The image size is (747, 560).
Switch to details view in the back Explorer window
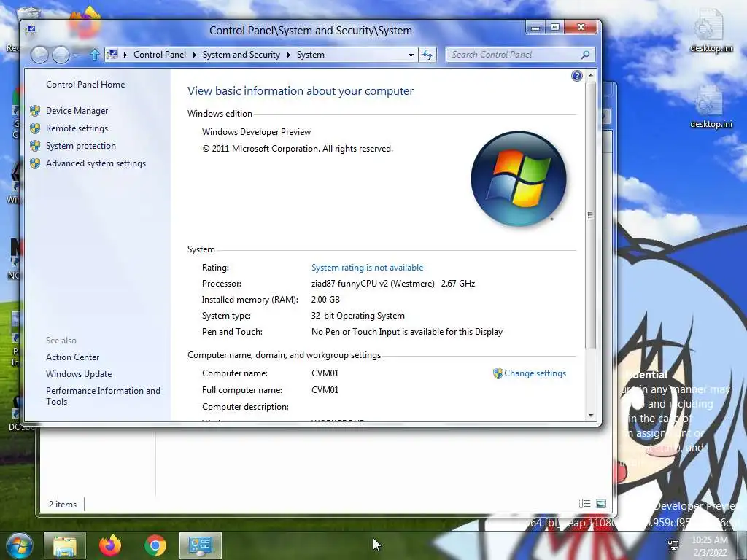(584, 504)
